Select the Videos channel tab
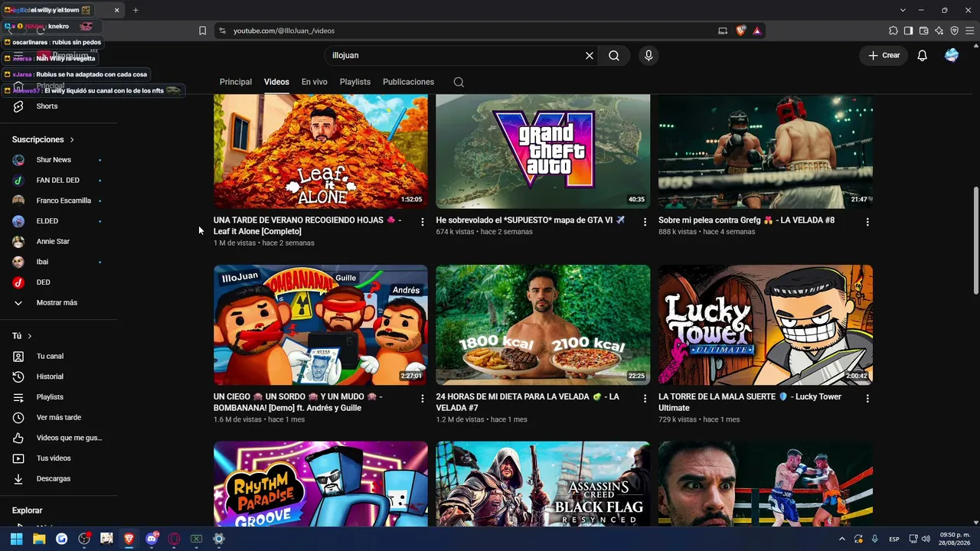980x551 pixels. click(x=276, y=82)
